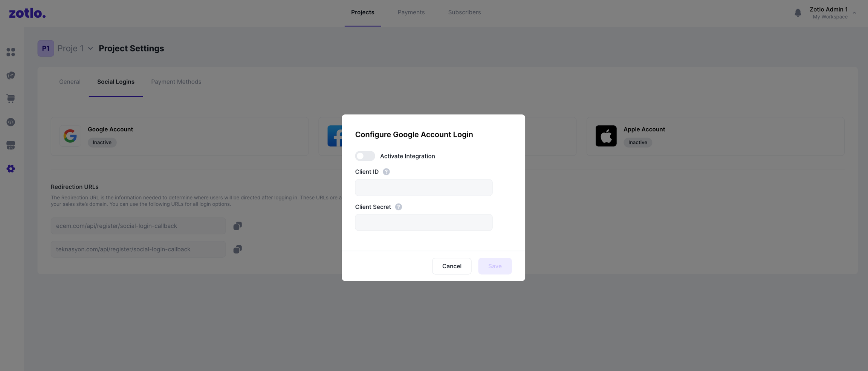Open the shopping cart sidebar icon
Viewport: 868px width, 371px height.
pos(11,99)
